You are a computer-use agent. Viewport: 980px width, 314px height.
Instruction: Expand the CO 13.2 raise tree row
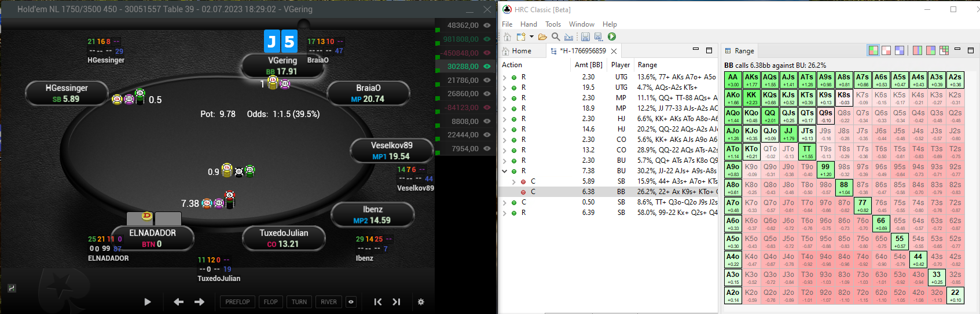point(505,150)
